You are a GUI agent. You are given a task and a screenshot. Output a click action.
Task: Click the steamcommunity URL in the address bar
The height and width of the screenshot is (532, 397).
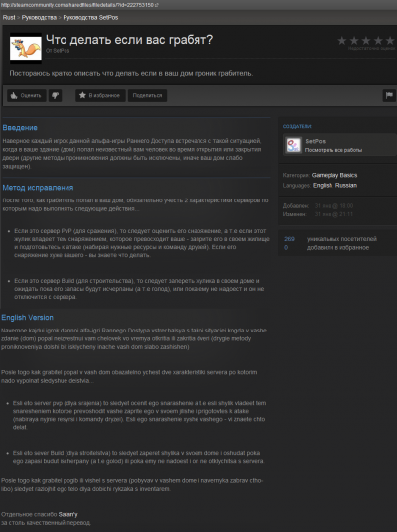tap(79, 5)
